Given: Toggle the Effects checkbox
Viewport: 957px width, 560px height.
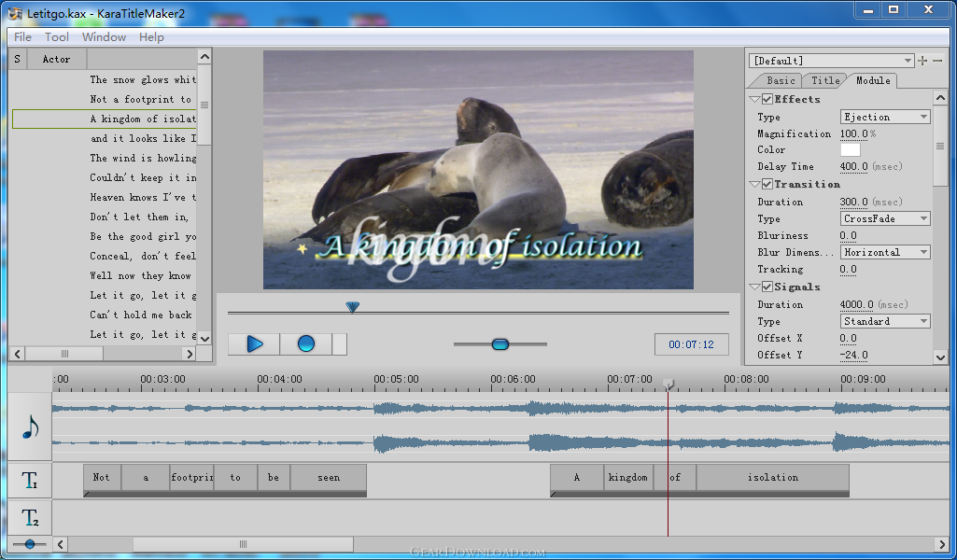Looking at the screenshot, I should coord(767,100).
